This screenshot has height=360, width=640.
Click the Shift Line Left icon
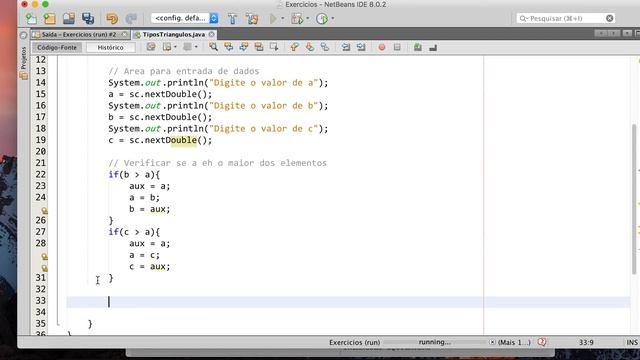pyautogui.click(x=346, y=47)
